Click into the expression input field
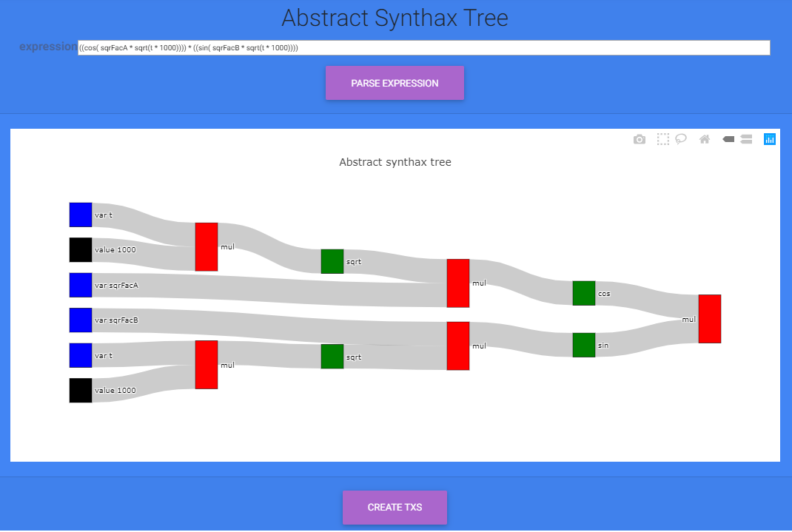The image size is (792, 532). (424, 48)
